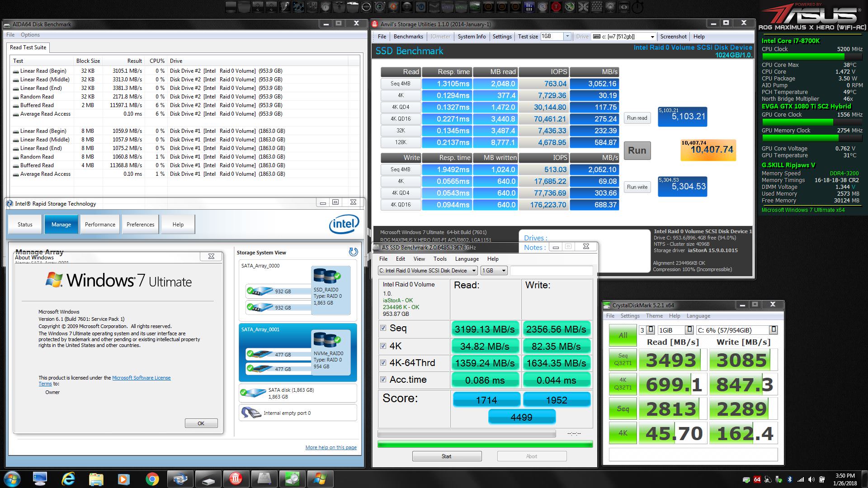Click the Bluetooth tray icon
The height and width of the screenshot is (488, 868).
pyautogui.click(x=790, y=479)
